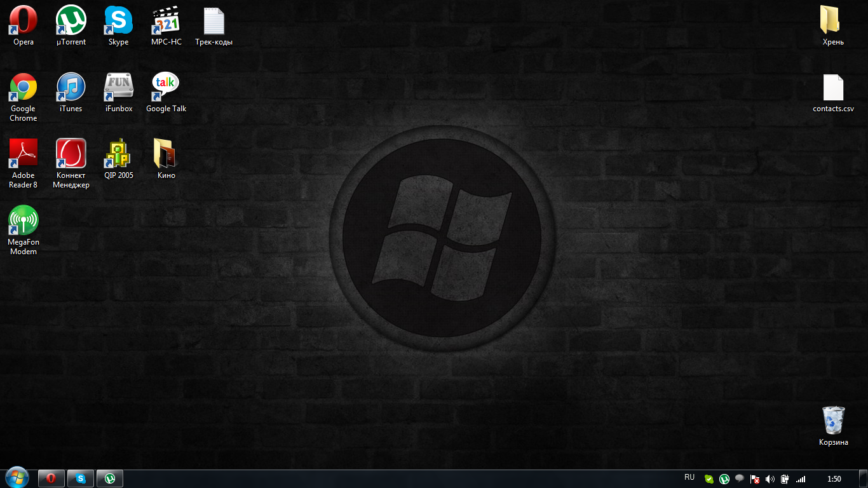The width and height of the screenshot is (868, 488).
Task: Select the iFunbox desktop shortcut
Action: (119, 92)
